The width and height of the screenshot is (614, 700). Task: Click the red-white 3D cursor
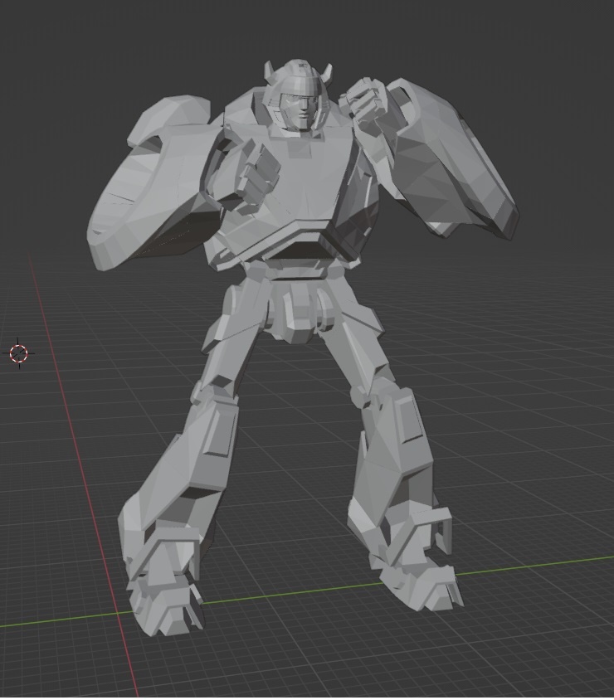(x=19, y=353)
